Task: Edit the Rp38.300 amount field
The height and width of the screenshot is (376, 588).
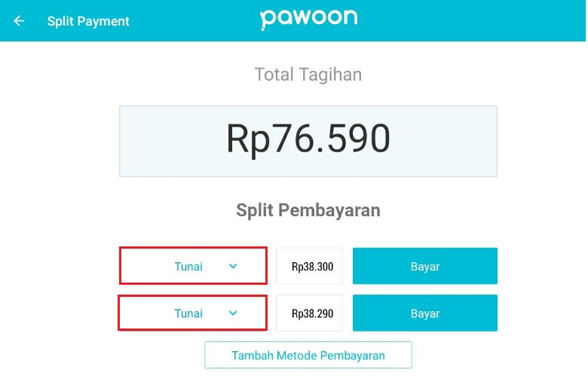Action: coord(309,266)
